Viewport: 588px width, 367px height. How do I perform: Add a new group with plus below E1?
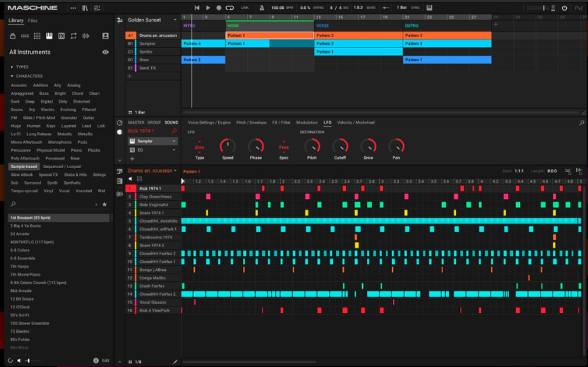(x=130, y=76)
